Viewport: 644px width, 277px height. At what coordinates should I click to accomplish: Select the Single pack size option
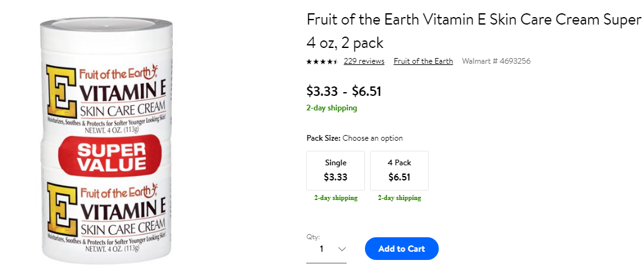(x=335, y=171)
